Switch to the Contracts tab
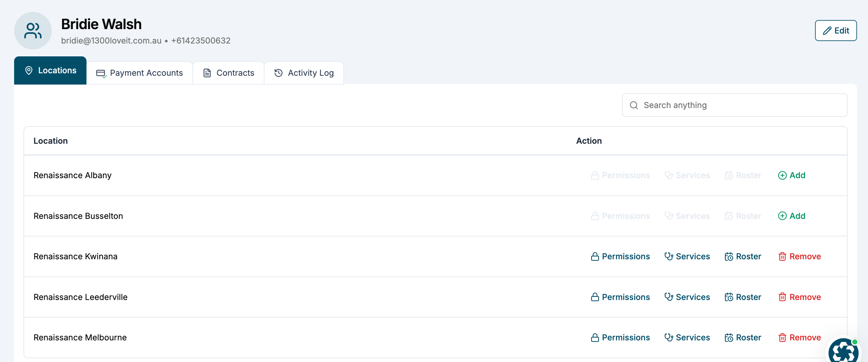868x362 pixels. click(x=228, y=73)
